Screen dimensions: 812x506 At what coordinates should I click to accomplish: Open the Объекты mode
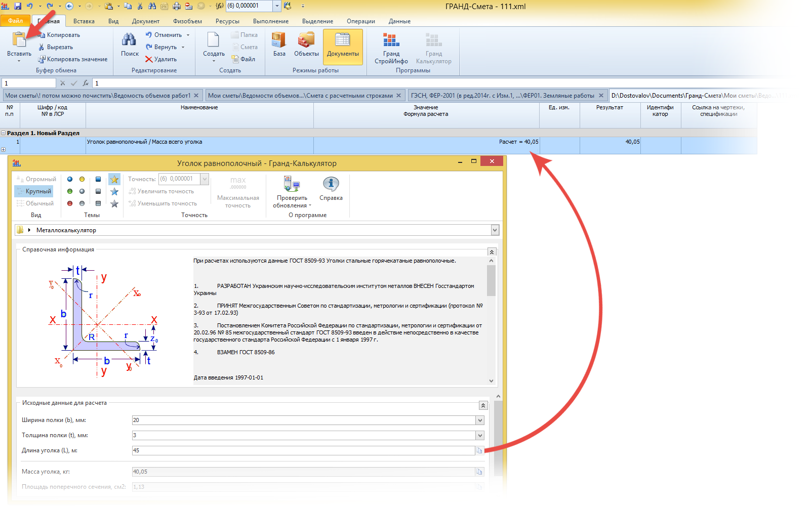306,45
